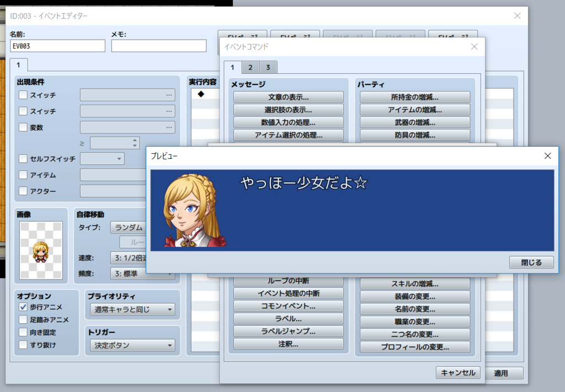Viewport: 565px width, 392px height.
Task: Click the 適用 button in event editor
Action: point(504,373)
